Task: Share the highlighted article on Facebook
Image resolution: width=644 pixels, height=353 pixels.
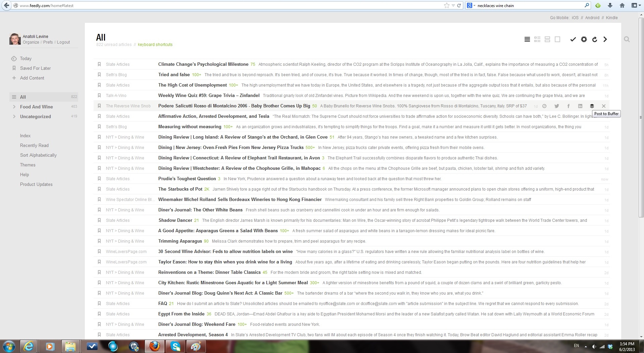Action: coord(569,106)
